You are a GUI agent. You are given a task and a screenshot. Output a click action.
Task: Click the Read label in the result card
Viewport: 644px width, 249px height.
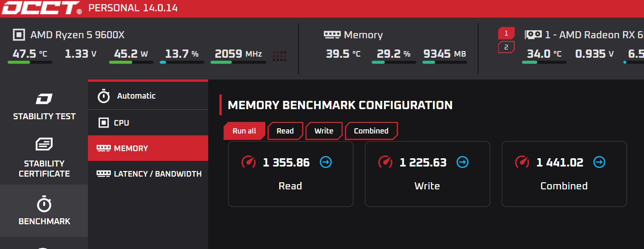click(x=290, y=186)
